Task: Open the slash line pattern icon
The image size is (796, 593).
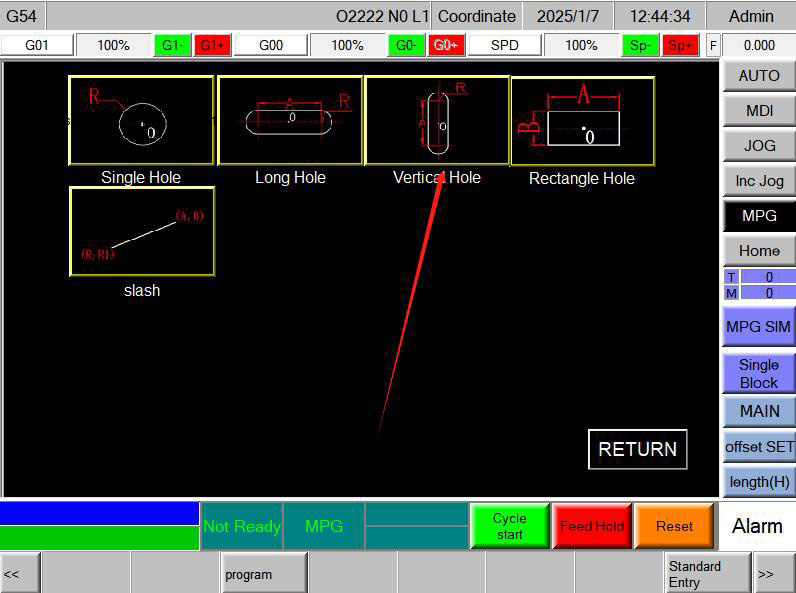Action: tap(141, 231)
